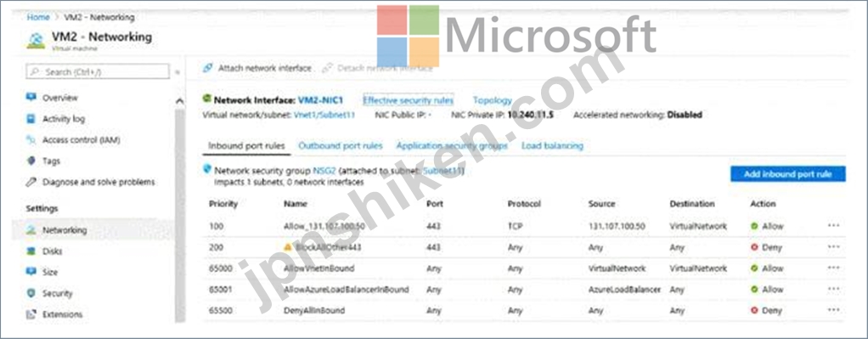Open the Security settings item
Image resolution: width=868 pixels, height=339 pixels.
click(x=57, y=294)
